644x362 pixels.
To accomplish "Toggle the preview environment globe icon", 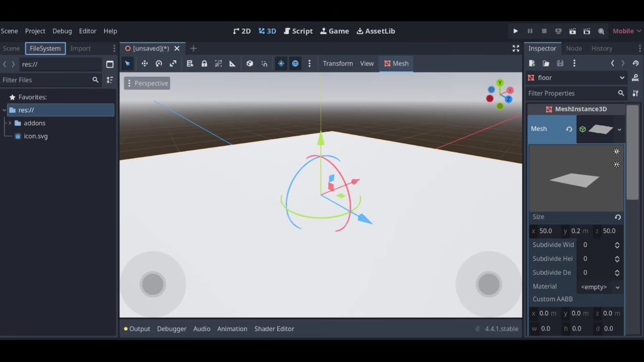I will (295, 63).
